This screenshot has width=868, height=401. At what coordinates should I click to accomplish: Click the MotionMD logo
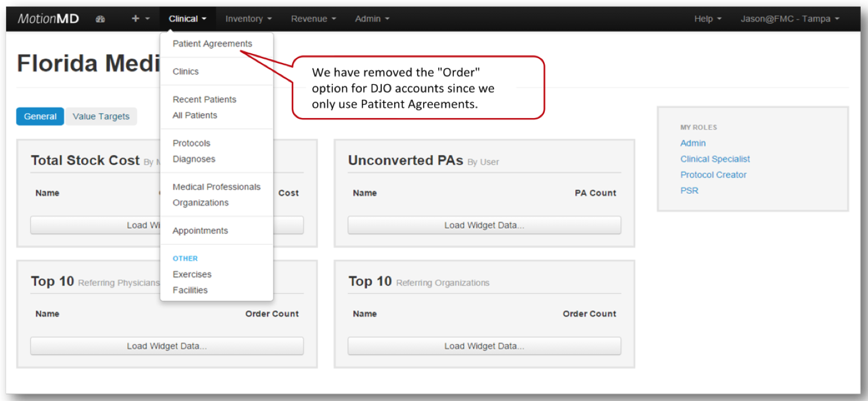pos(48,19)
